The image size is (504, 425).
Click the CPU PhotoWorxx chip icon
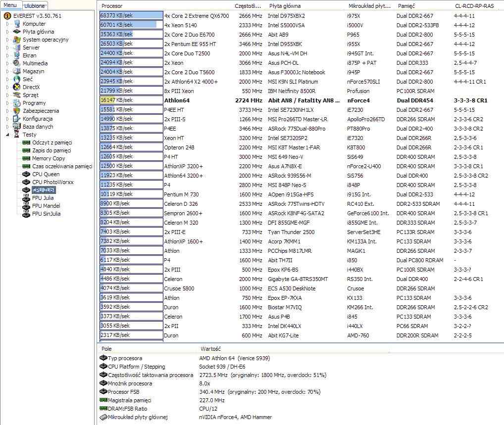[26, 182]
